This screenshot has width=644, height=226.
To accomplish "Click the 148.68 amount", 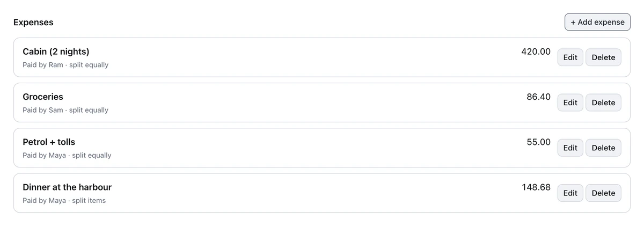I will pos(536,187).
